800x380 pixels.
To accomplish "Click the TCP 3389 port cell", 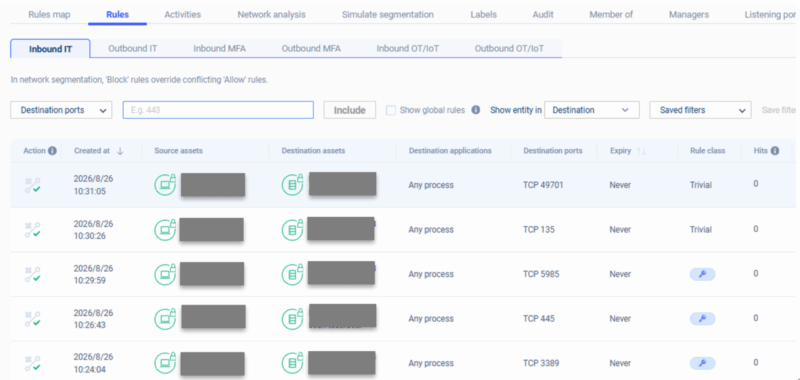I will [x=541, y=363].
